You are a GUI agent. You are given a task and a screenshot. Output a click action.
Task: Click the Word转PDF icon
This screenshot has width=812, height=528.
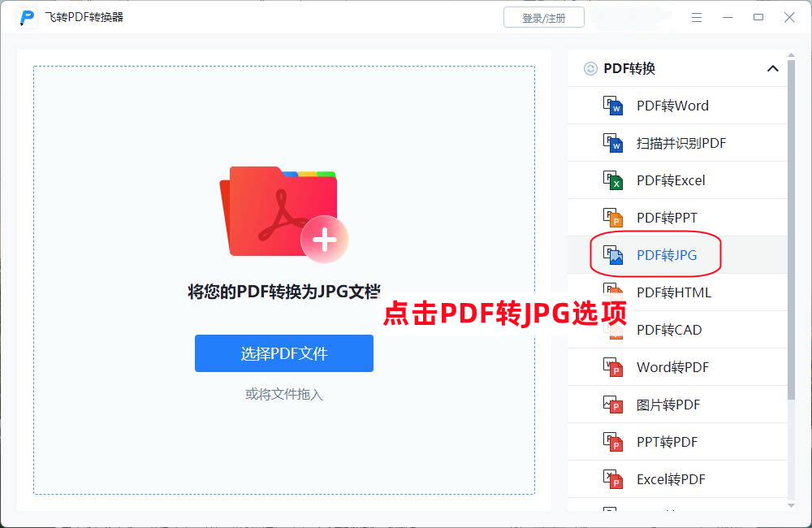[613, 367]
